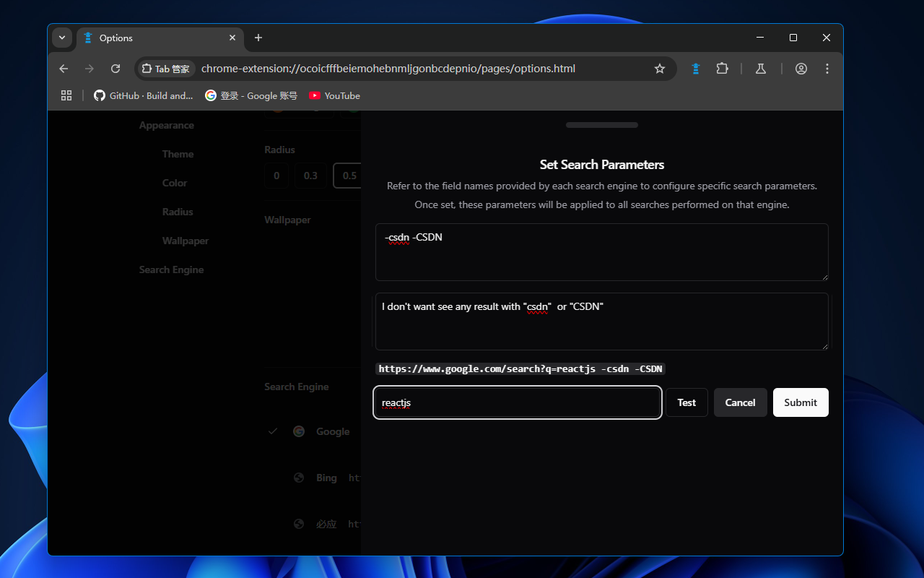Image resolution: width=924 pixels, height=578 pixels.
Task: Click the Google logo icon in engine list
Action: pos(299,431)
